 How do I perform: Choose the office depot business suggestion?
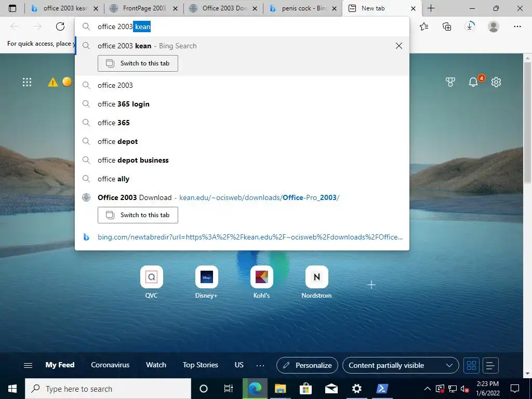tap(242, 160)
